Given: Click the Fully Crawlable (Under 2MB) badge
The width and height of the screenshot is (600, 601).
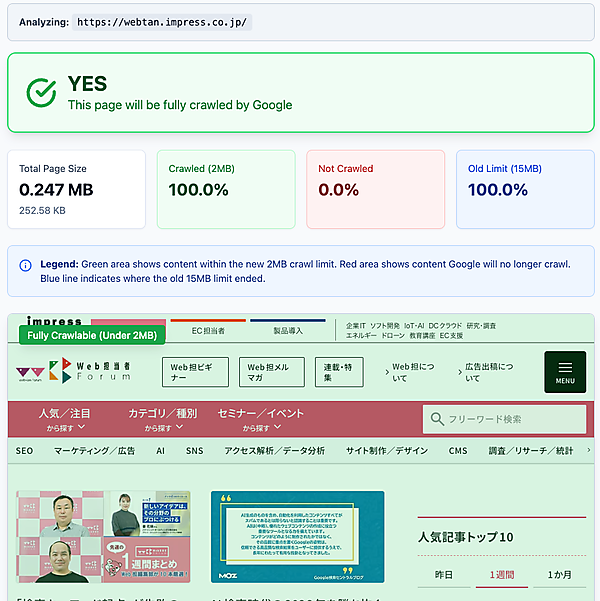Looking at the screenshot, I should click(x=92, y=335).
